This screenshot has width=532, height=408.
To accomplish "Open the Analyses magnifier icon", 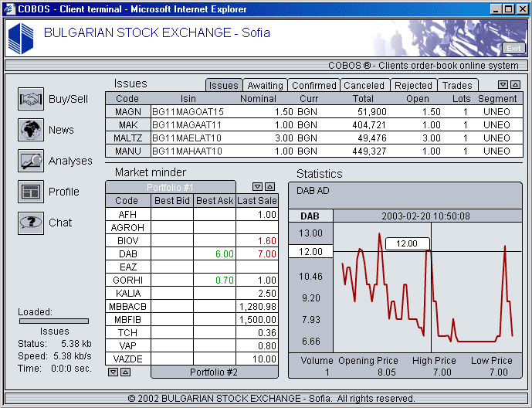I will (30, 161).
